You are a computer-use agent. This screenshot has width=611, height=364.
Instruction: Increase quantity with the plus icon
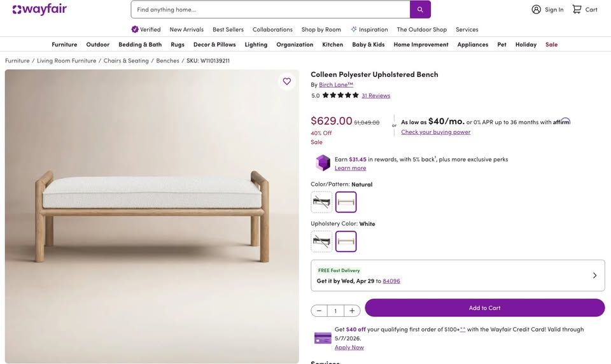tap(352, 311)
